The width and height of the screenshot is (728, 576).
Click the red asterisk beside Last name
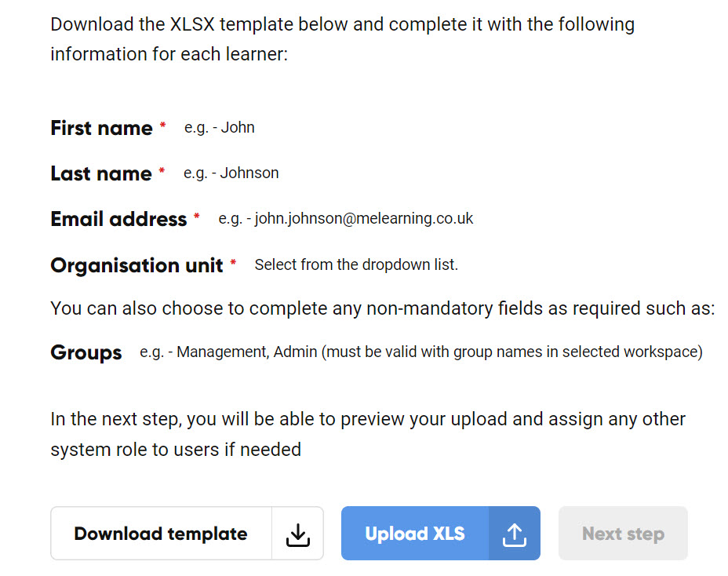coord(162,170)
